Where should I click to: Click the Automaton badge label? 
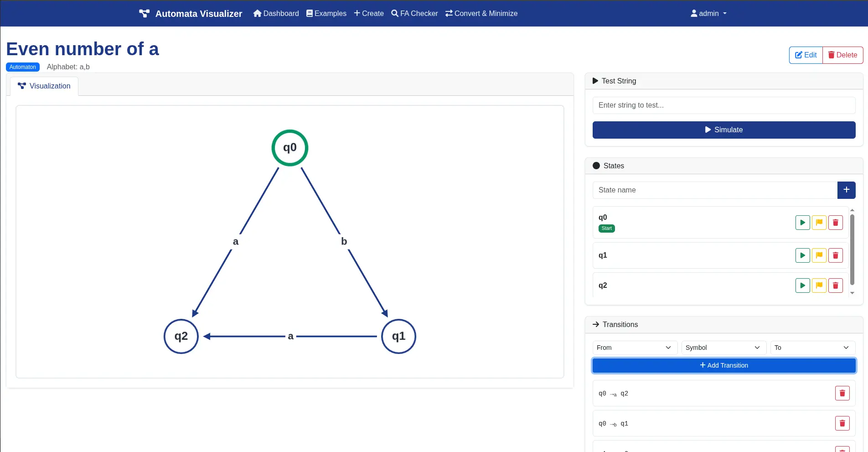pos(23,67)
